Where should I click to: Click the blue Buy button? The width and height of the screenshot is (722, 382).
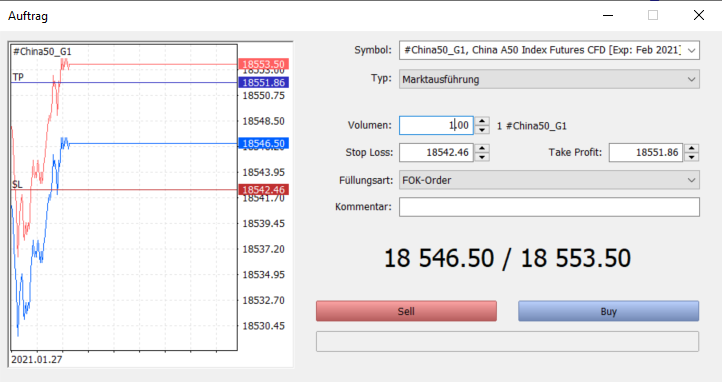608,312
